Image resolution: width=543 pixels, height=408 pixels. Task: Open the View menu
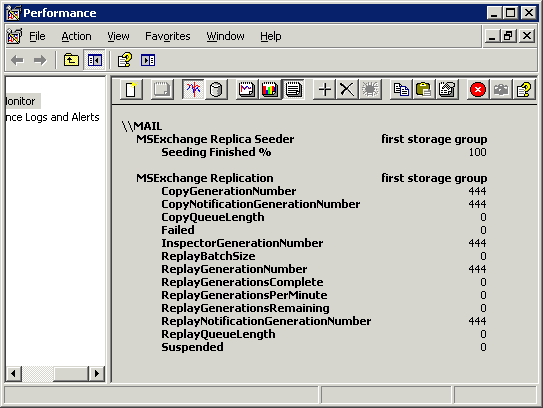118,36
